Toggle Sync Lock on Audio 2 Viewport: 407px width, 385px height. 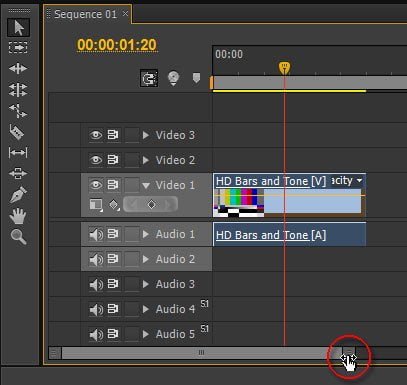(113, 259)
